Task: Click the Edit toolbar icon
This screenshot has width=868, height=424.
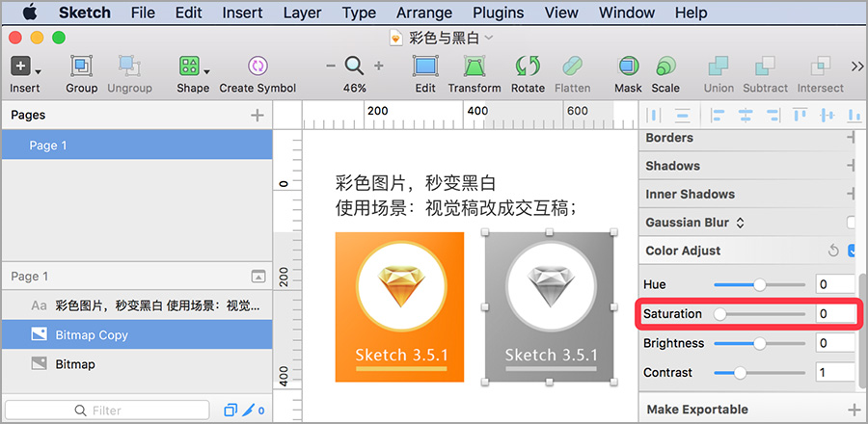Action: point(425,66)
